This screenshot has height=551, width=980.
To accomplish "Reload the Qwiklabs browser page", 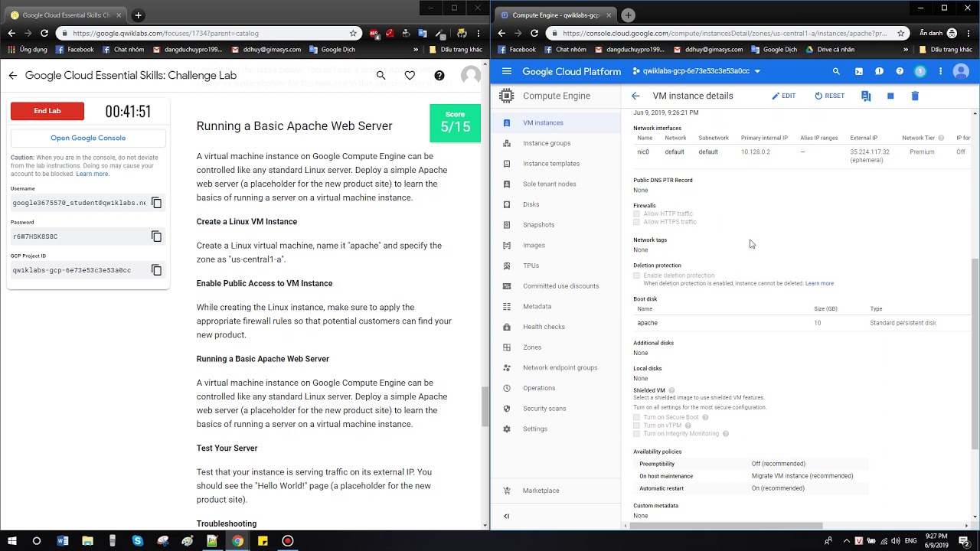I will coord(44,33).
